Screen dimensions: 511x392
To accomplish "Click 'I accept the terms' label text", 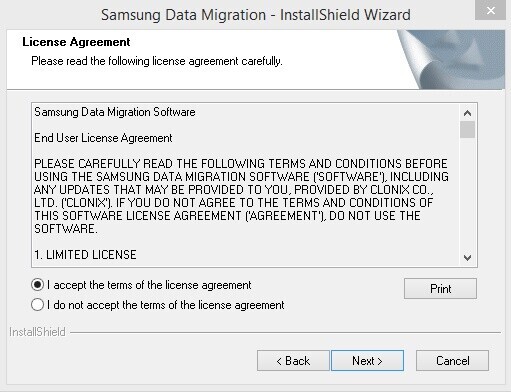I will click(149, 285).
